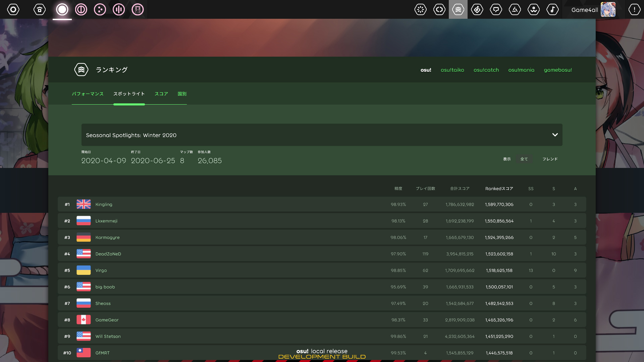Click the プレイ回数 column header
Screen dimensions: 644x362
click(x=425, y=189)
